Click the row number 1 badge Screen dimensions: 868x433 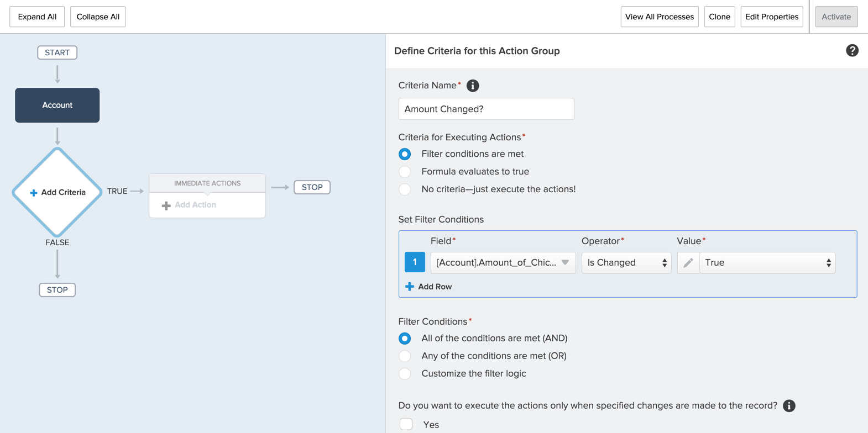coord(415,262)
